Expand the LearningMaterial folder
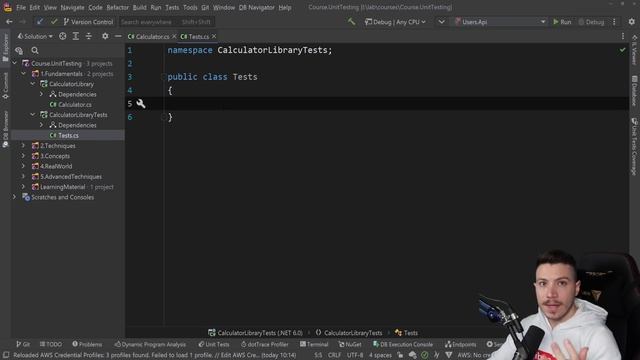The image size is (640, 360). tap(23, 187)
